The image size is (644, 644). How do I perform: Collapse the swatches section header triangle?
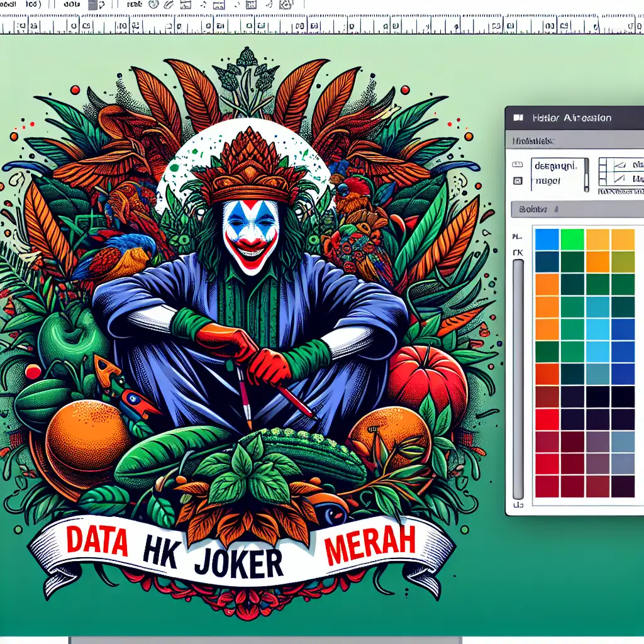tap(556, 209)
